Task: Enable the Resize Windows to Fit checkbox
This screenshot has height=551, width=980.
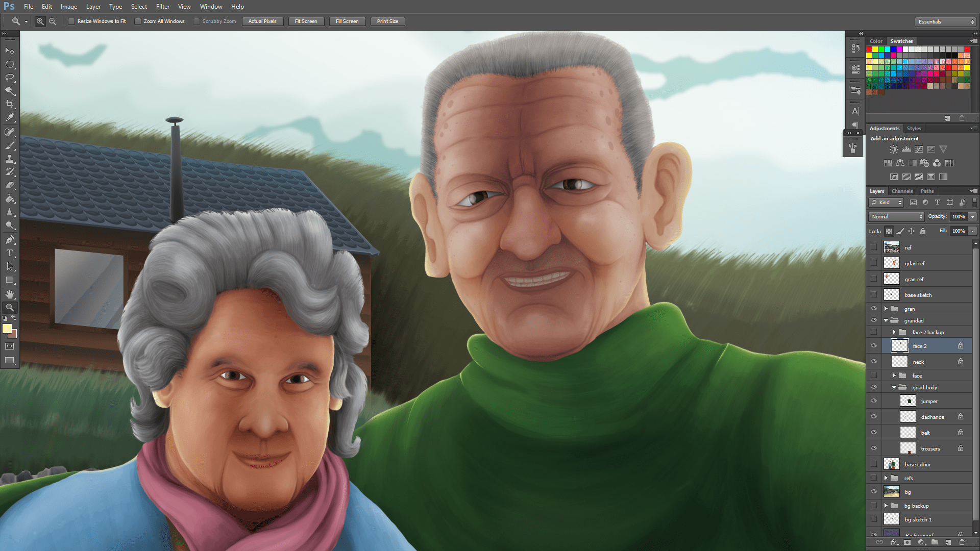Action: pyautogui.click(x=71, y=21)
